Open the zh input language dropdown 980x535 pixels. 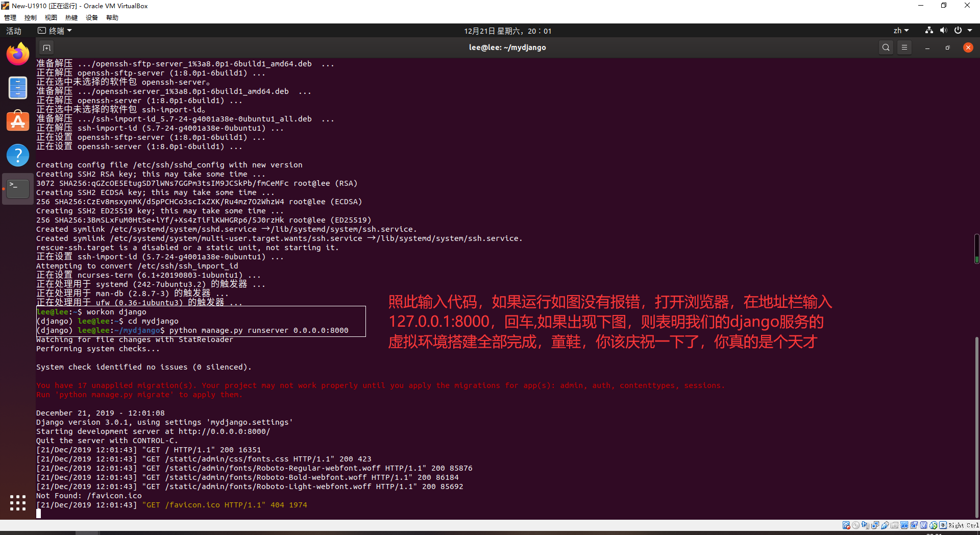click(901, 31)
